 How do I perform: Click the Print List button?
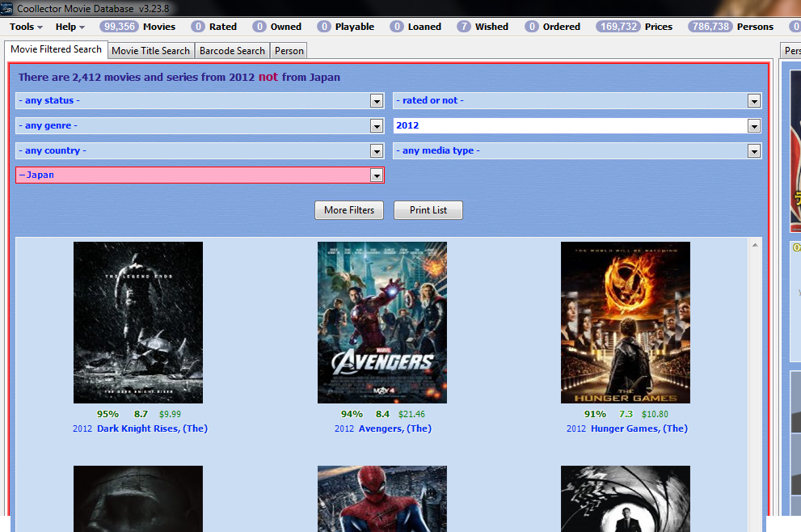[x=428, y=210]
